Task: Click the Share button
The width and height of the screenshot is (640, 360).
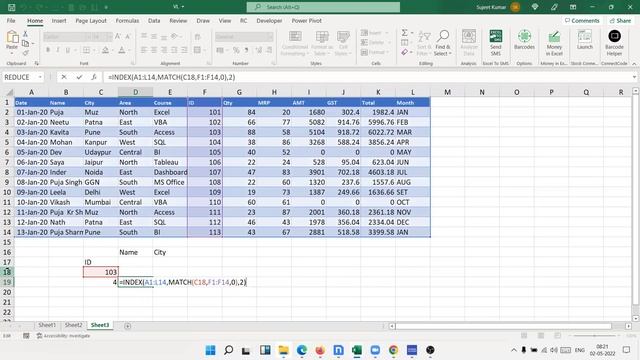Action: pyautogui.click(x=620, y=20)
